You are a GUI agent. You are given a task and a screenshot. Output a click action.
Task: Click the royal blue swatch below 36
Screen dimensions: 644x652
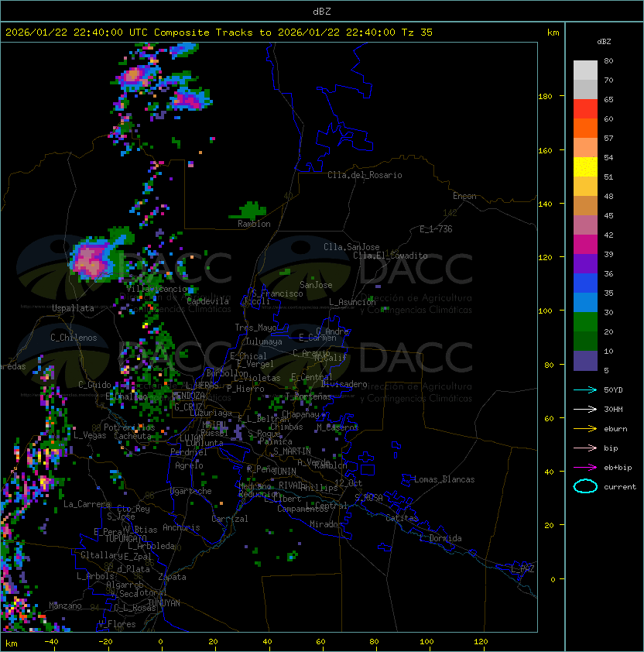(x=585, y=283)
